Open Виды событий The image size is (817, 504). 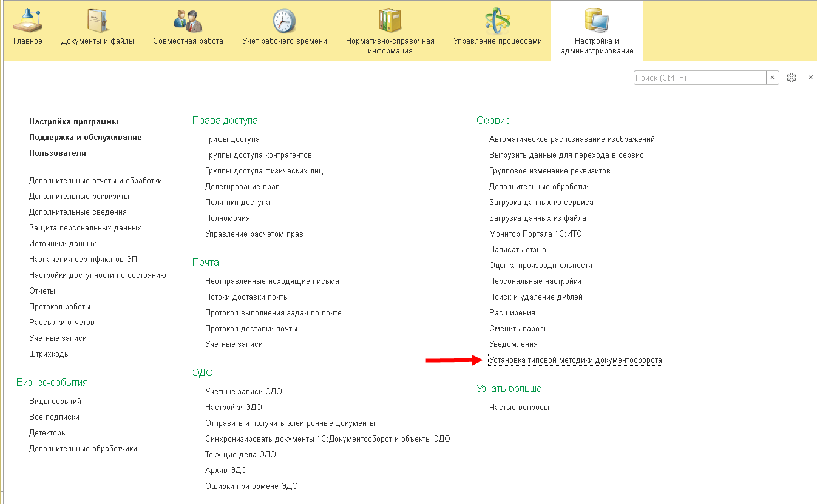(55, 402)
